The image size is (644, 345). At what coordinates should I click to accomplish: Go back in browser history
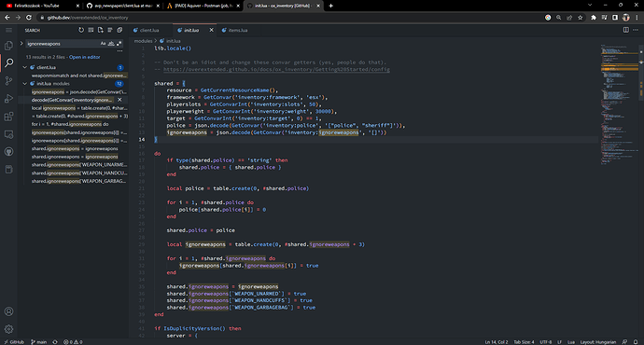click(x=7, y=17)
